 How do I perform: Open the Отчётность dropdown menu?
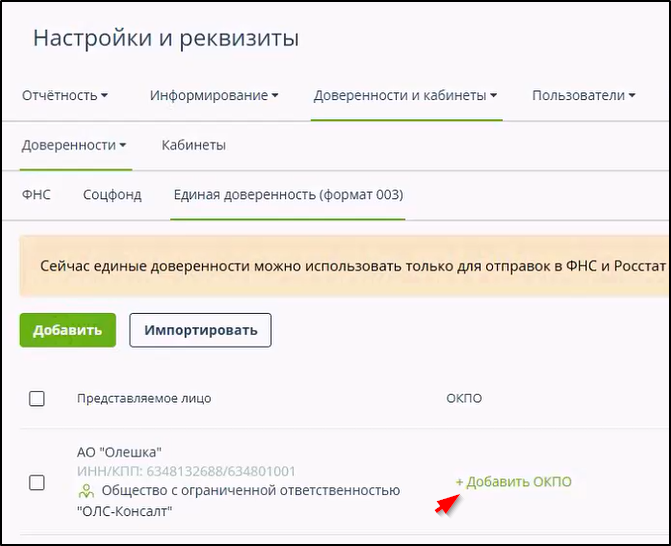click(64, 96)
